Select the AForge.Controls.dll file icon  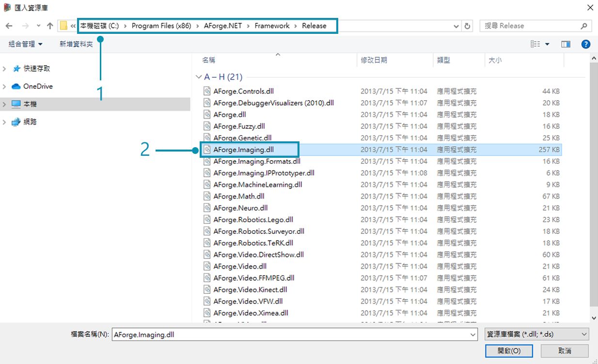click(x=207, y=91)
